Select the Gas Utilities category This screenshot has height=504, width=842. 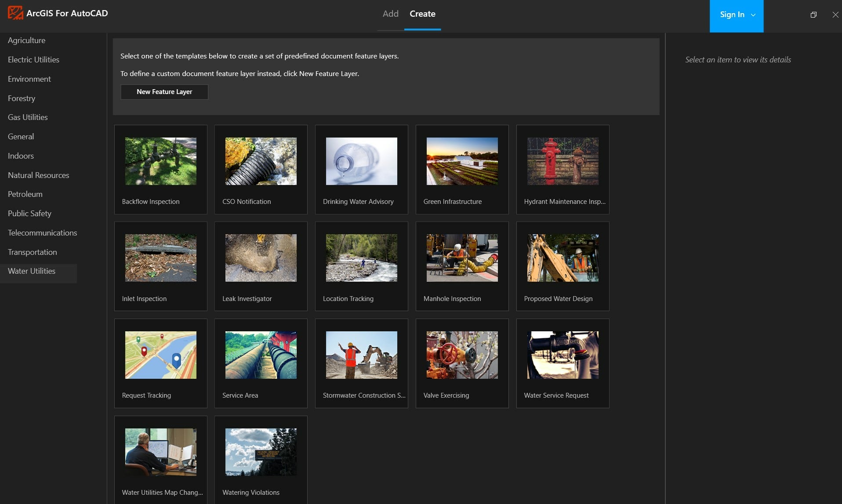pos(28,117)
